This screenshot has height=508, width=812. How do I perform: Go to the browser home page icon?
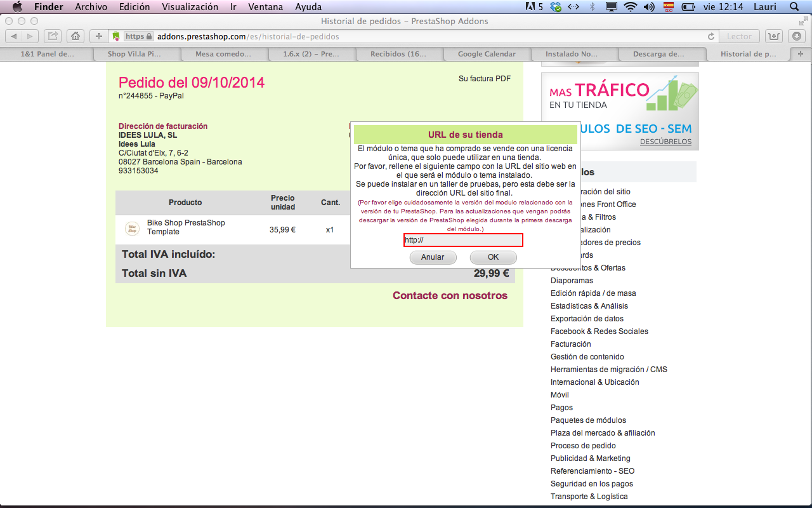[75, 36]
